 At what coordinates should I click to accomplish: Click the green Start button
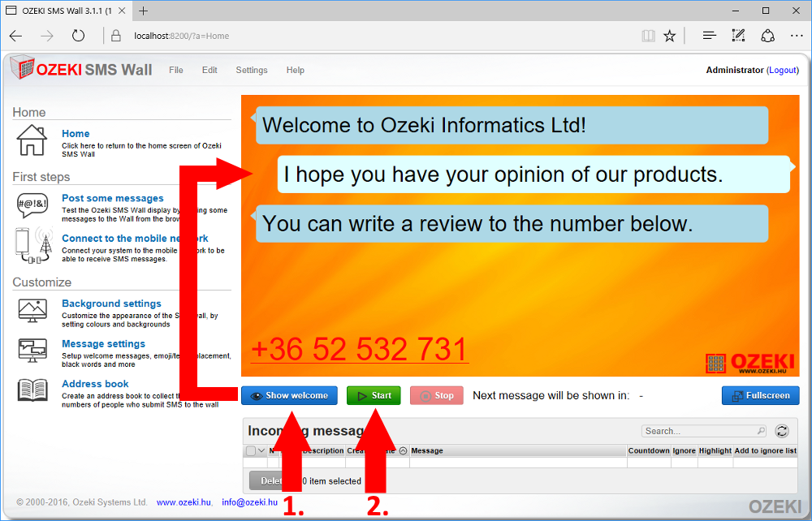pyautogui.click(x=374, y=396)
